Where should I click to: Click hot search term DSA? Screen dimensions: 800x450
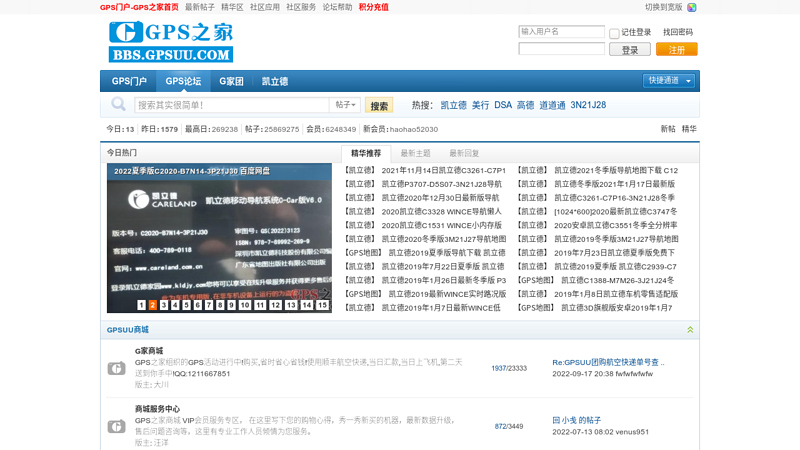coord(503,105)
